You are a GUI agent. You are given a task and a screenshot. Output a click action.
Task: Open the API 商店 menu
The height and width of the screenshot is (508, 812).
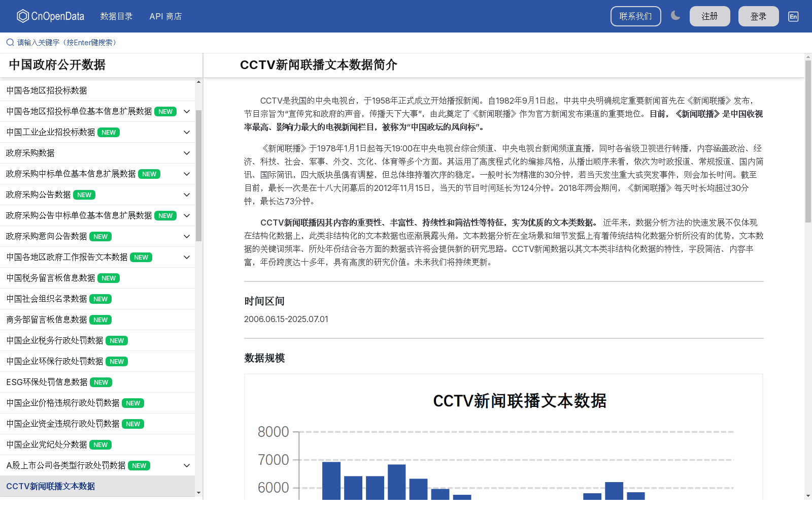tap(165, 16)
